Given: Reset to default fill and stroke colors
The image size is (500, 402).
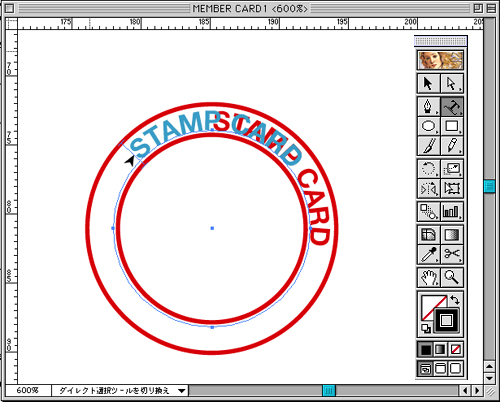Looking at the screenshot, I should 426,329.
